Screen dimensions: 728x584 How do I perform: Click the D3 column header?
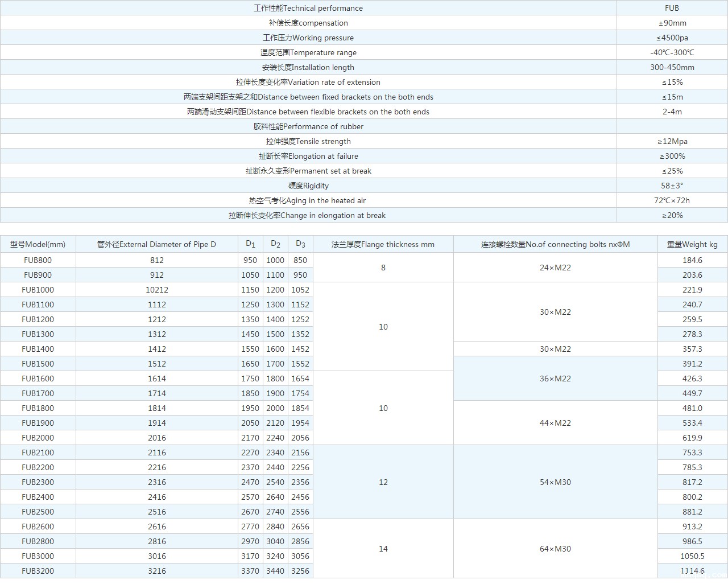300,244
